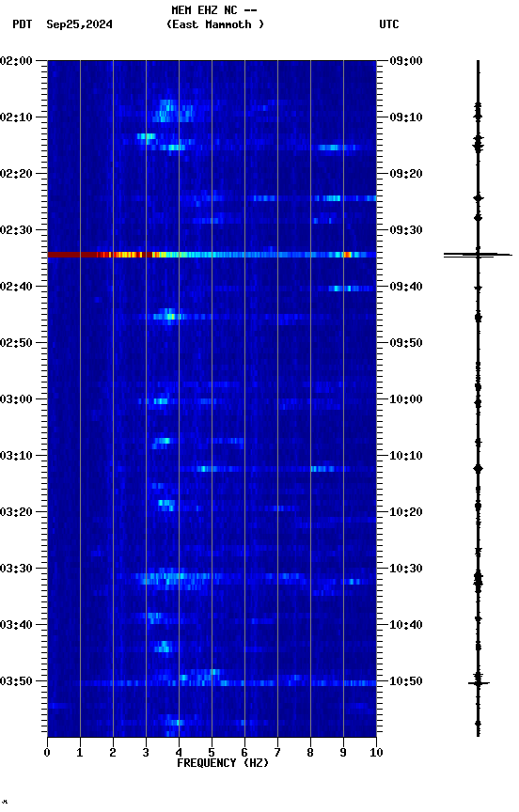Click the 09:20 UTC time label
Screen dimensions: 519x812
406,174
